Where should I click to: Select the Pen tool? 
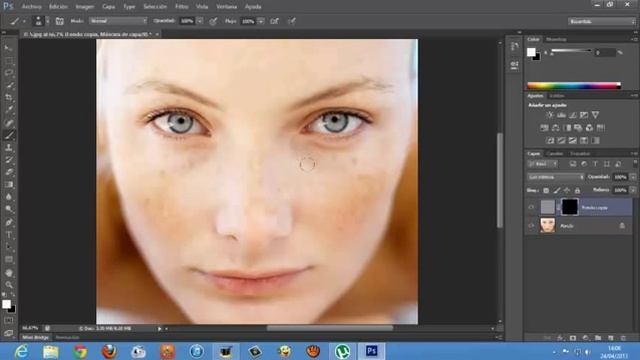(x=9, y=222)
